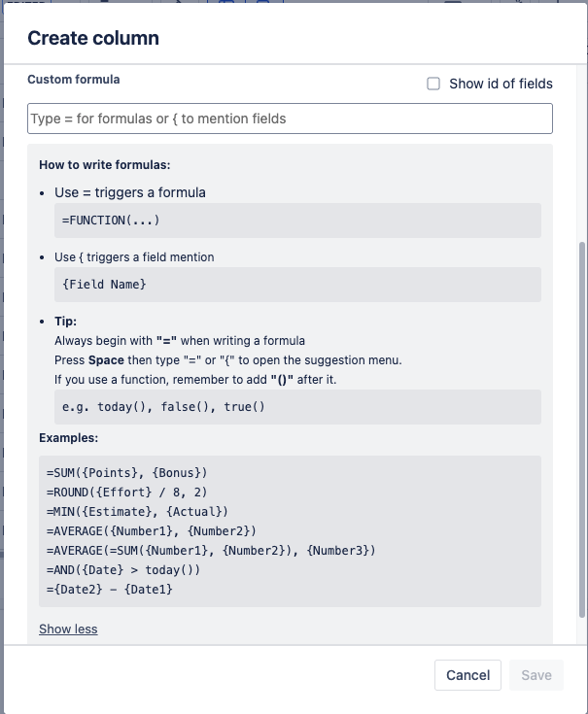Image resolution: width=588 pixels, height=714 pixels.
Task: Focus the Custom formula input field
Action: [x=290, y=119]
